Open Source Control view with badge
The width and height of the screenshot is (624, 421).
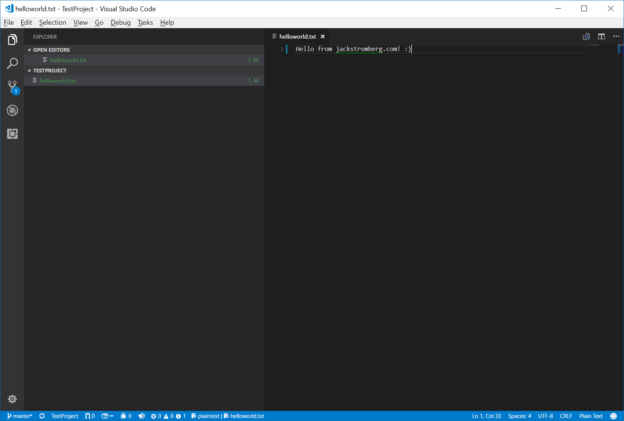click(13, 87)
